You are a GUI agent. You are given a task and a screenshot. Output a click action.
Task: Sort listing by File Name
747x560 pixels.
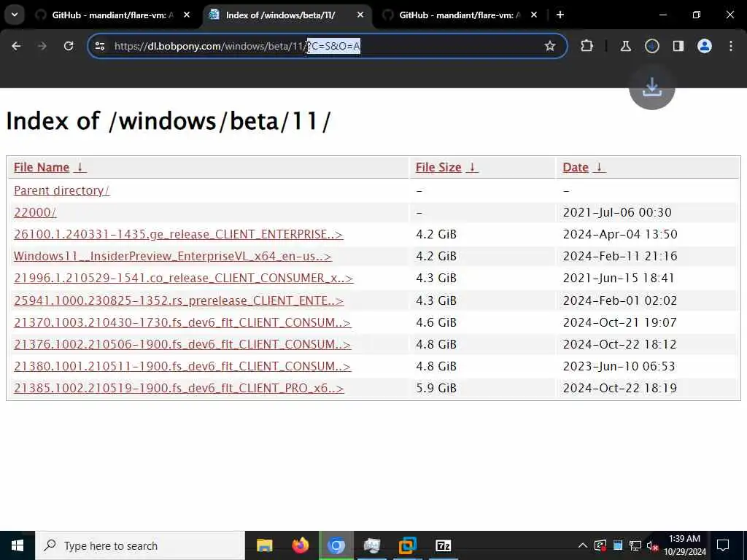pyautogui.click(x=42, y=167)
